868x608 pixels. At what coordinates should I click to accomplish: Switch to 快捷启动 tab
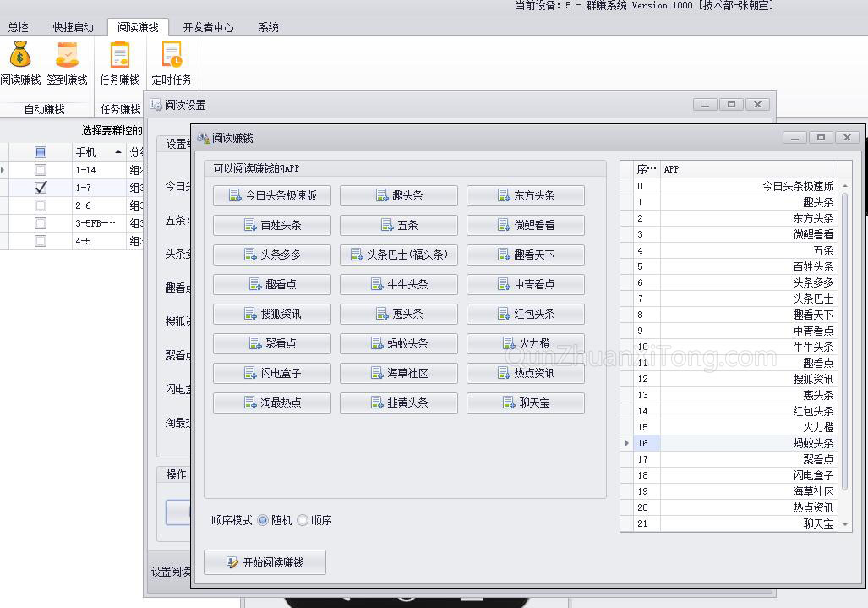click(x=73, y=27)
